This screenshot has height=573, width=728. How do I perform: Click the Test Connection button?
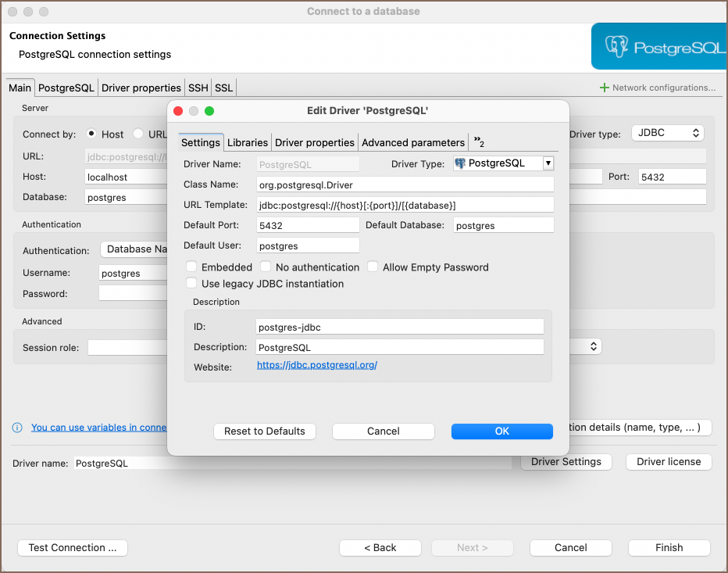pyautogui.click(x=73, y=547)
